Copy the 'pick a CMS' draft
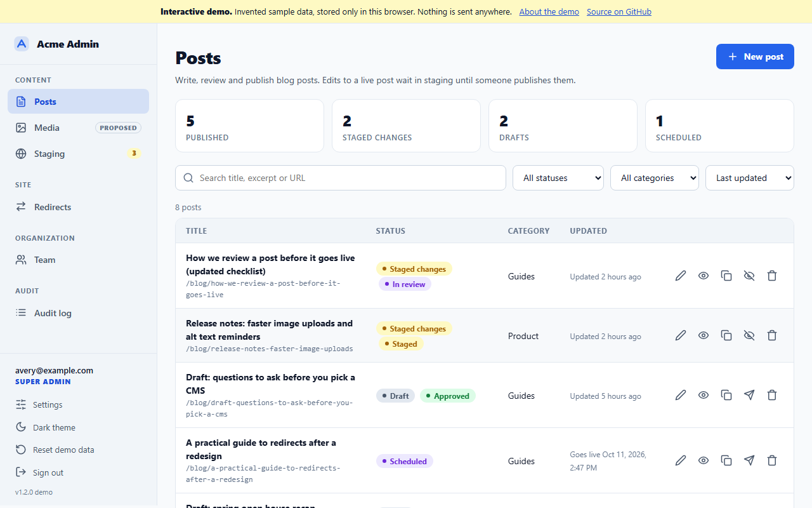The width and height of the screenshot is (812, 508). (x=726, y=395)
